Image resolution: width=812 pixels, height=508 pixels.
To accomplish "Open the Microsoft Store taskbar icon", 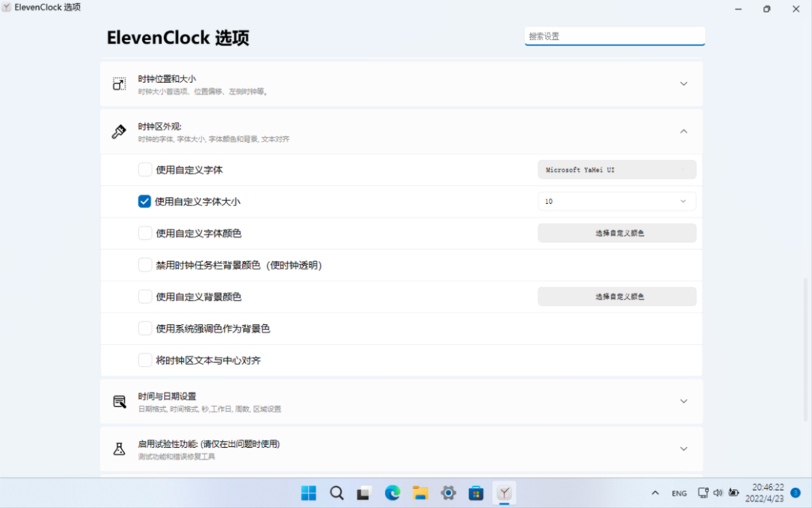I will [x=476, y=493].
